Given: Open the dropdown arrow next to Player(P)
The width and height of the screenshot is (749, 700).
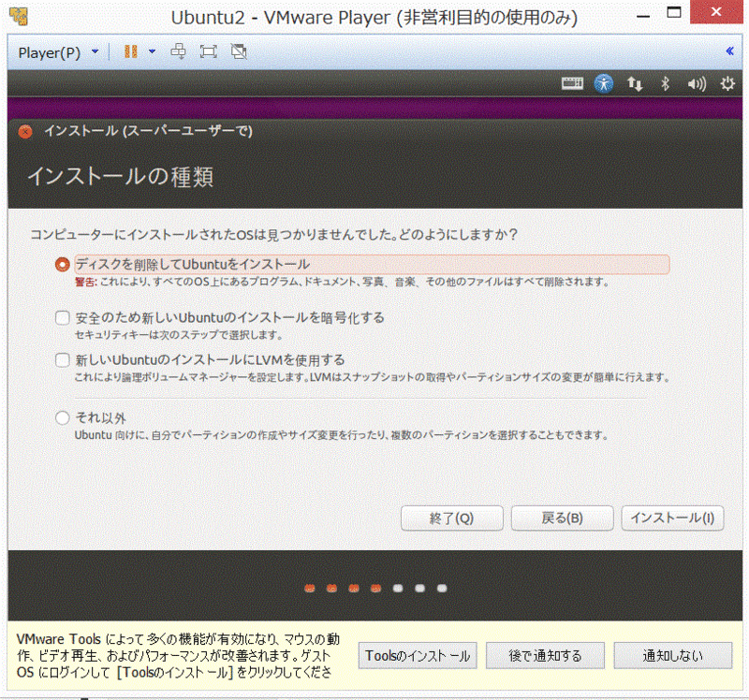Looking at the screenshot, I should 91,51.
